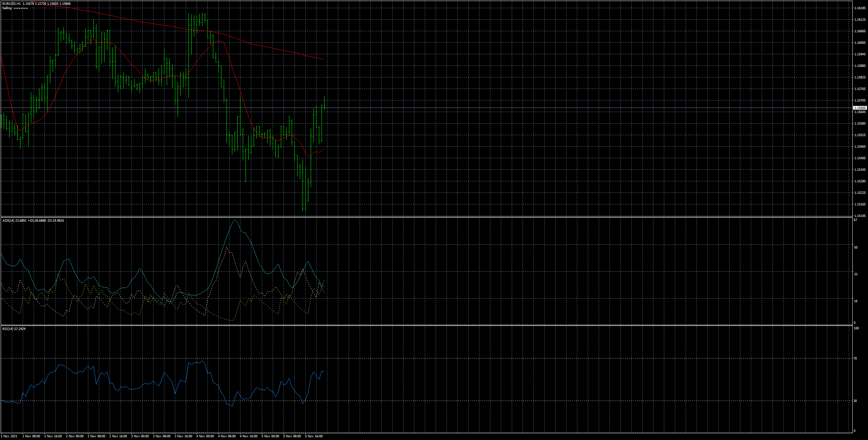The height and width of the screenshot is (440, 868).
Task: Click the '4 Nov 00:00' time label
Action: 205,436
